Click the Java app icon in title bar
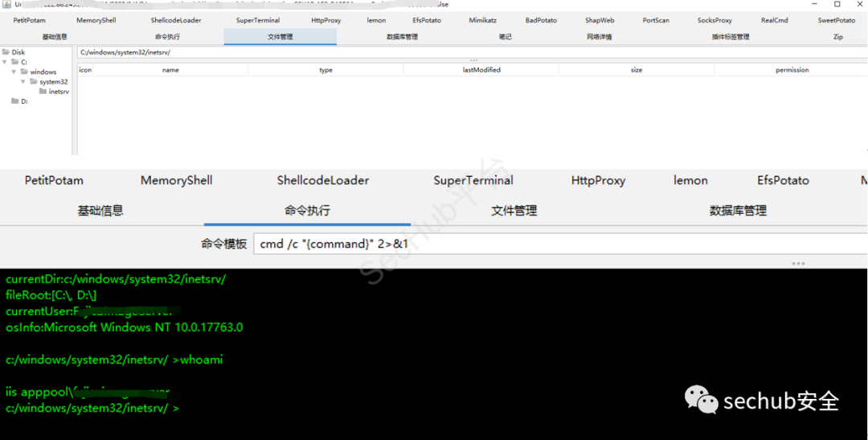The height and width of the screenshot is (440, 868). tap(6, 4)
